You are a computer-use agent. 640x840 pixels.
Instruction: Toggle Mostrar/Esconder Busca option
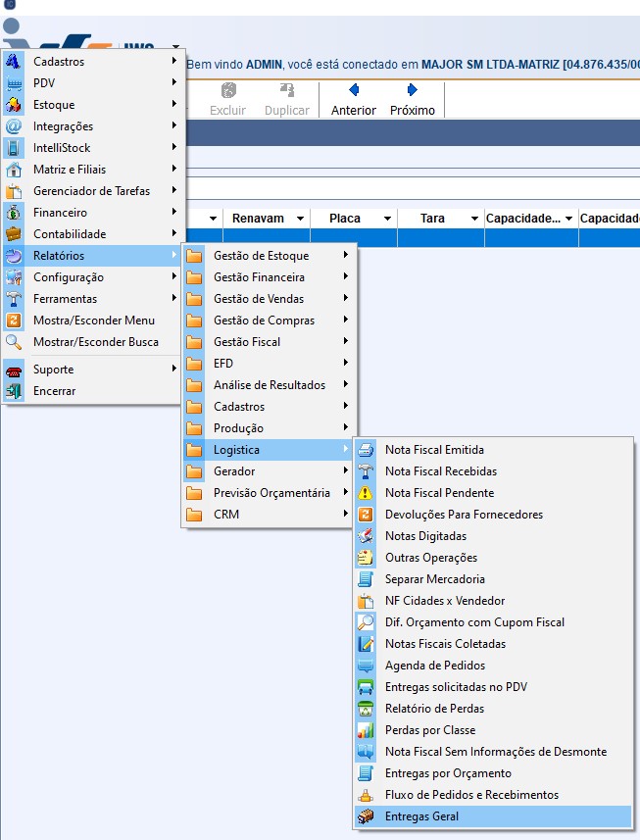click(x=95, y=342)
